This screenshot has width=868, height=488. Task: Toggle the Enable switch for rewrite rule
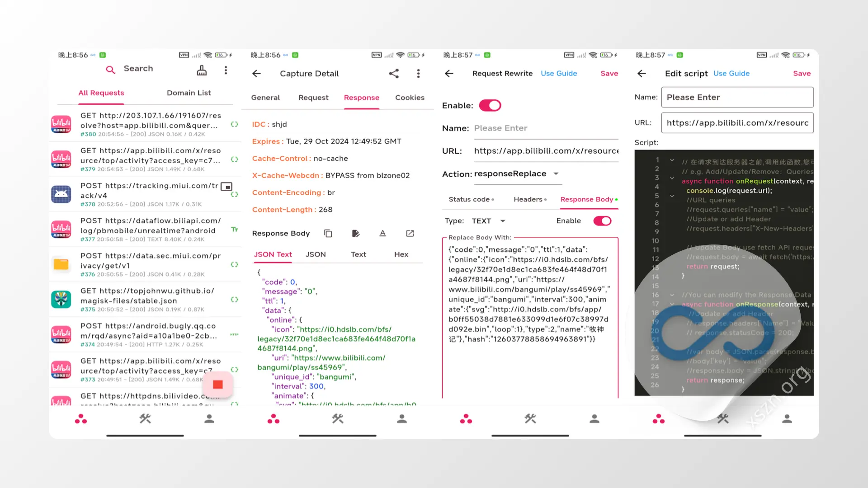(x=490, y=106)
